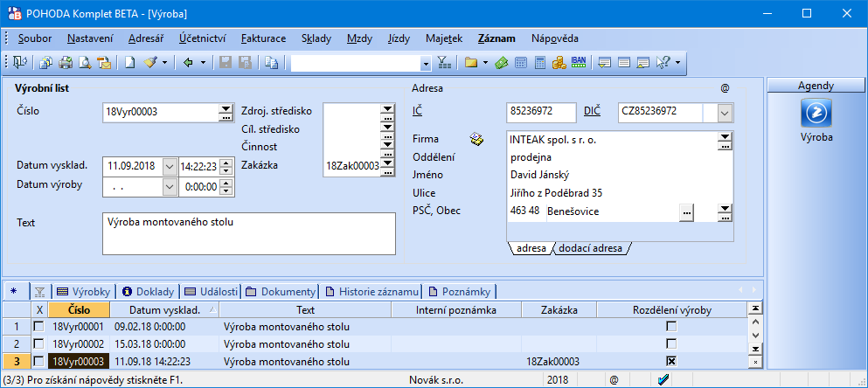Click the green banknote icon
The height and width of the screenshot is (388, 868).
tap(502, 63)
